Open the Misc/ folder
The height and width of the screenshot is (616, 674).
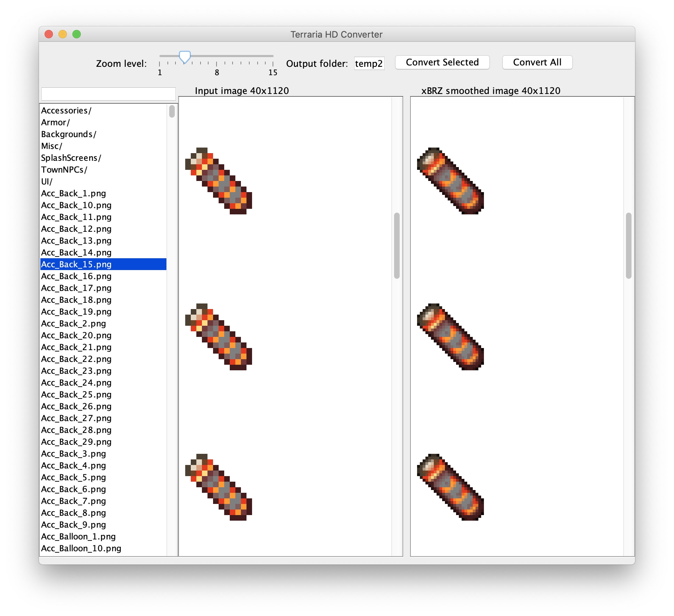pyautogui.click(x=103, y=146)
